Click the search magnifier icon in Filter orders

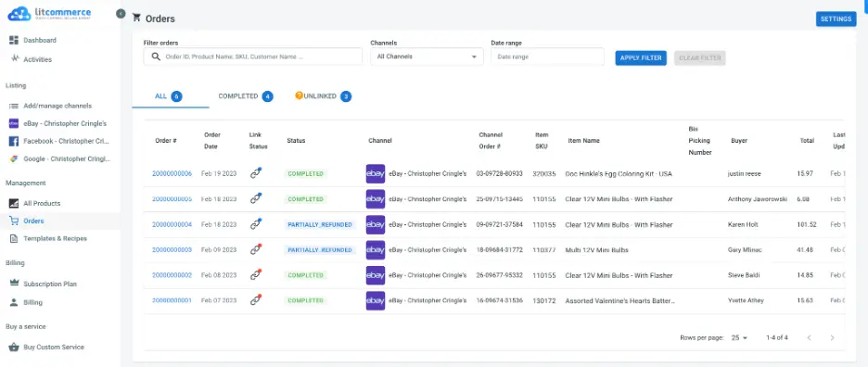click(x=156, y=57)
